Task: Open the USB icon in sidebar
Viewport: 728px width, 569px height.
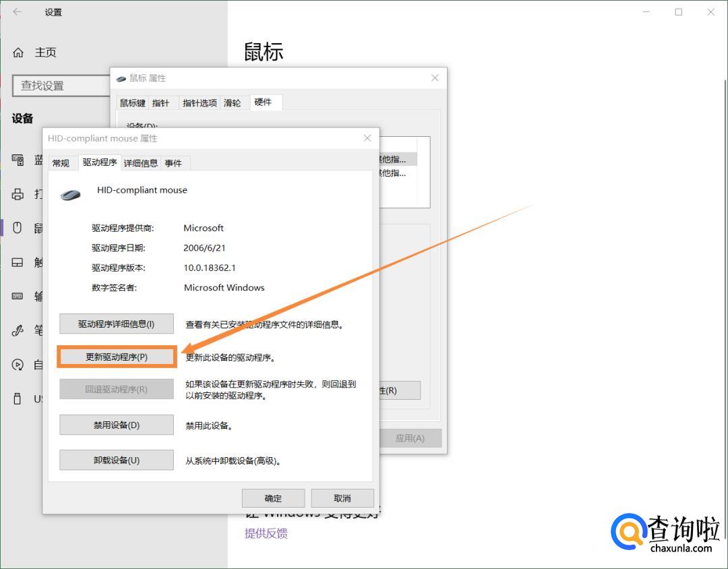Action: point(18,398)
